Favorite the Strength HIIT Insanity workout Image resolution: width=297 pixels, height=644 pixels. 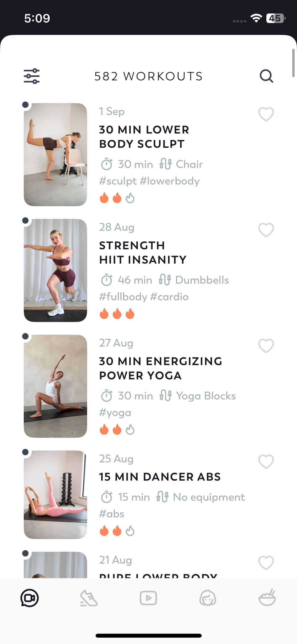pyautogui.click(x=266, y=230)
